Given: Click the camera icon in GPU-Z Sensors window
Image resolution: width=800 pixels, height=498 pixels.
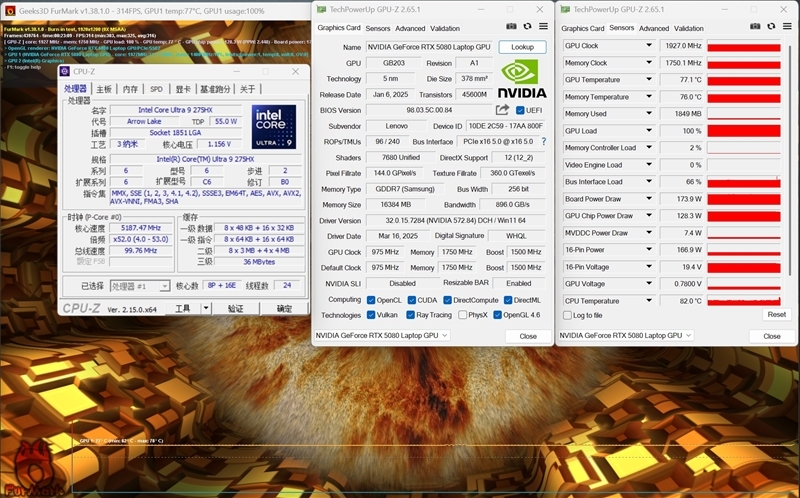Looking at the screenshot, I should pyautogui.click(x=755, y=26).
